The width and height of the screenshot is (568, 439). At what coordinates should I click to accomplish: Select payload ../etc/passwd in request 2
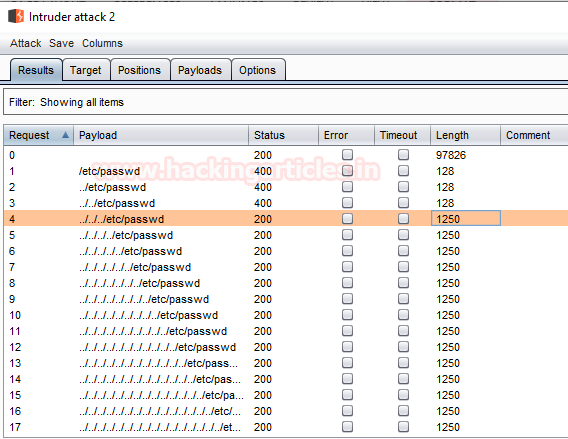tap(112, 187)
